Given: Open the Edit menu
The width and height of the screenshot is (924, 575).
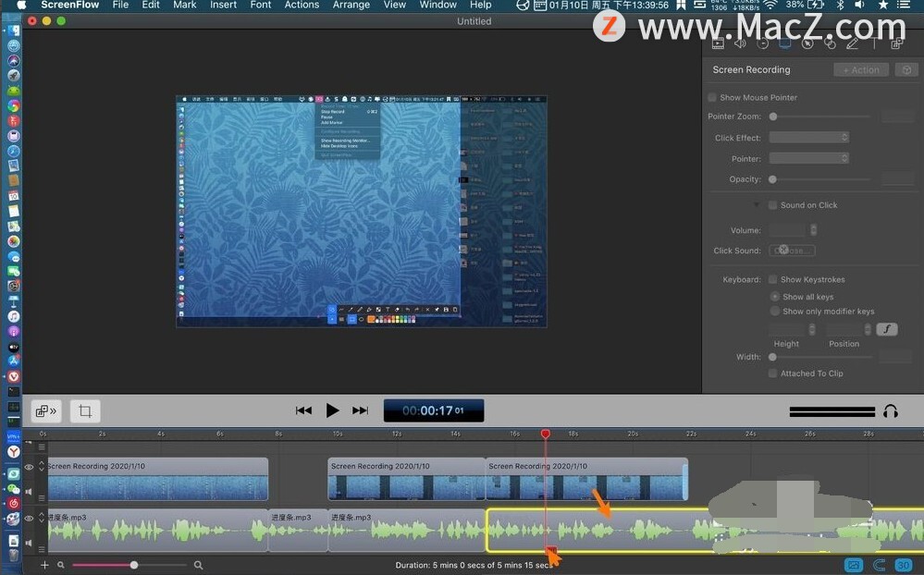Looking at the screenshot, I should (x=151, y=5).
